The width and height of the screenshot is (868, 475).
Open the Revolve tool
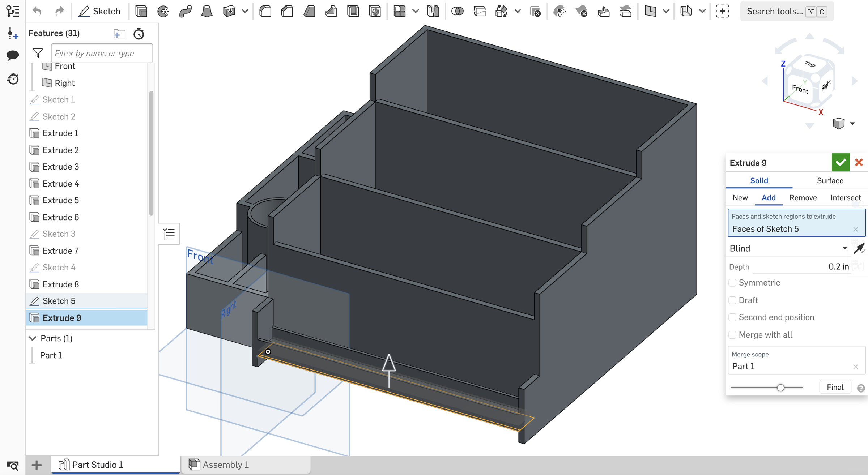(x=163, y=11)
